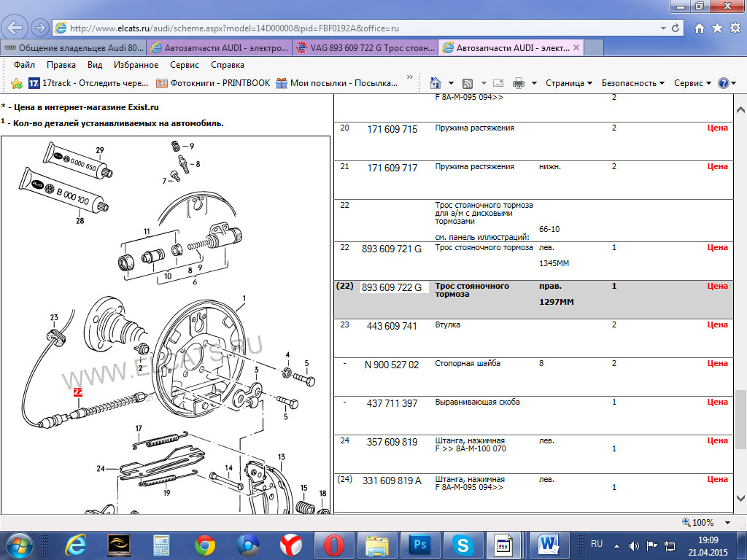This screenshot has height=560, width=747.
Task: Open Google Chrome from the taskbar
Action: (x=205, y=545)
